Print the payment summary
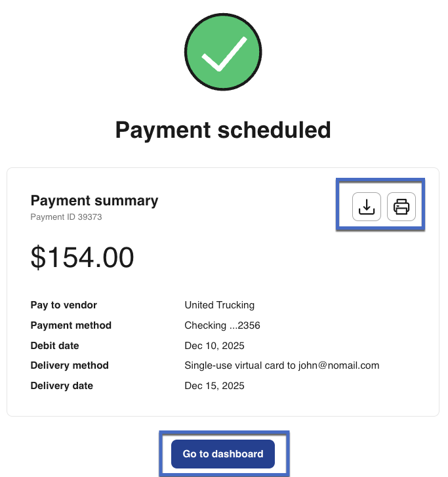This screenshot has height=477, width=448. 401,207
